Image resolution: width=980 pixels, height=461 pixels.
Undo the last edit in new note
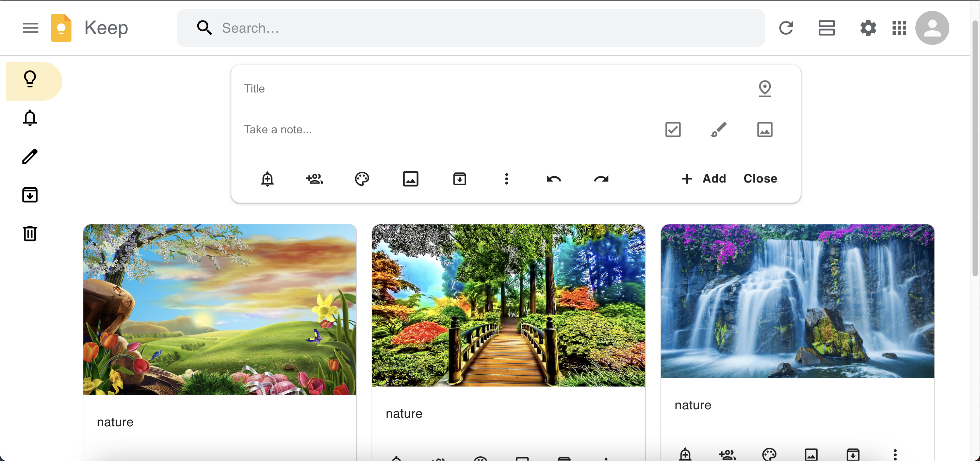(x=554, y=178)
